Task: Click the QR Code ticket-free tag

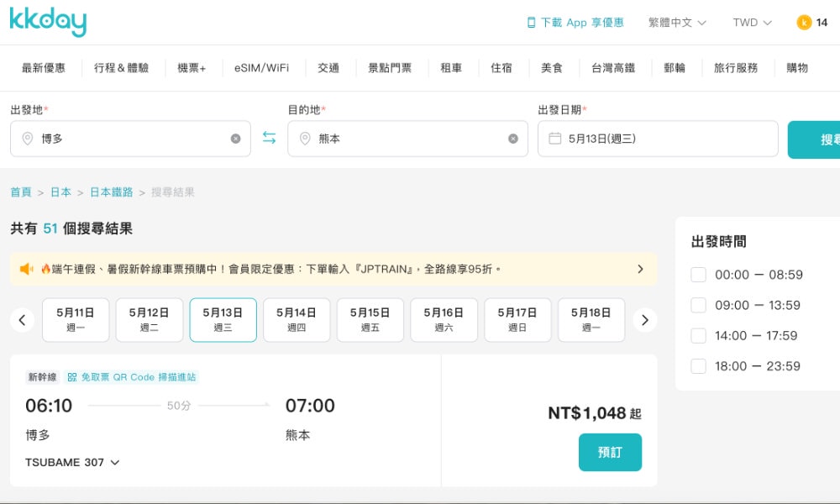Action: pos(132,377)
